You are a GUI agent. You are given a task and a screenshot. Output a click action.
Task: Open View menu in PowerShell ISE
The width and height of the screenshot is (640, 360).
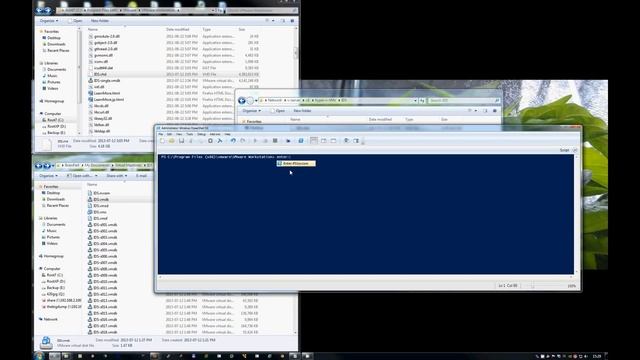(x=179, y=134)
